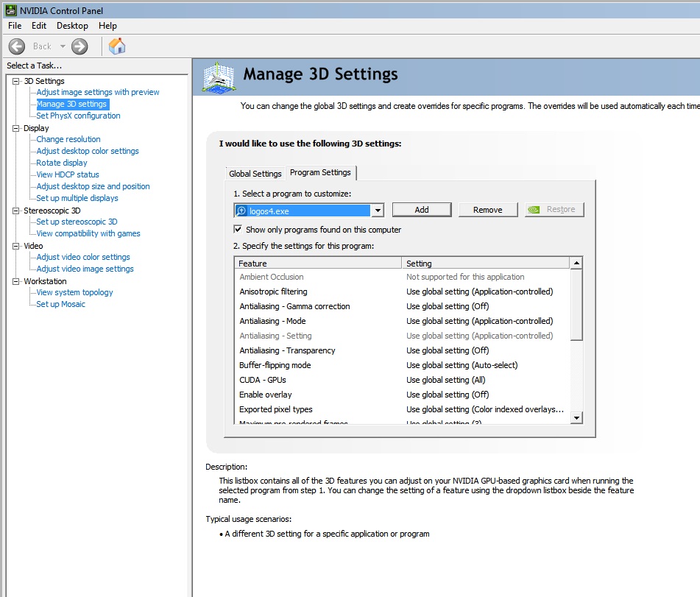Select the Antialiasing - Gamma correction row

[402, 306]
